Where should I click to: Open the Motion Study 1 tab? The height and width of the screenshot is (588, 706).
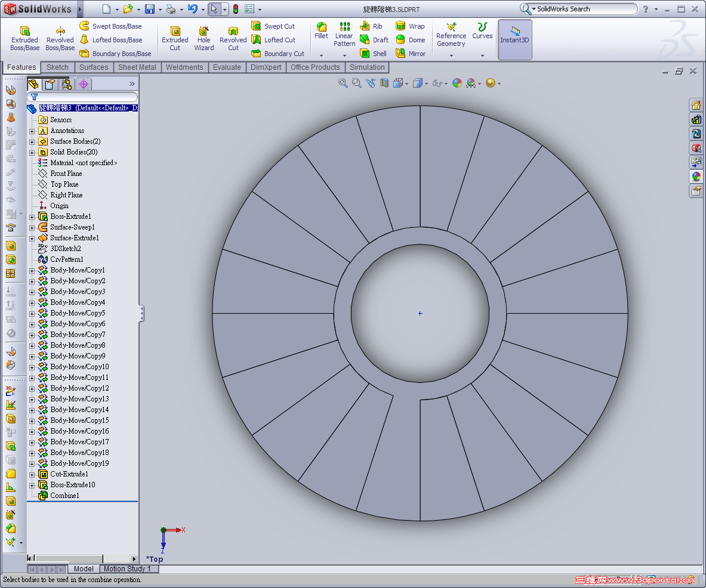(x=128, y=569)
